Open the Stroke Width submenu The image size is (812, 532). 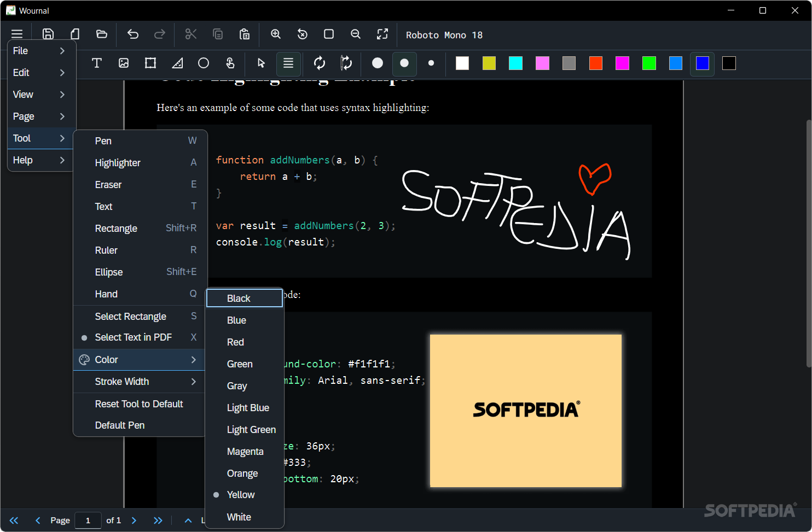[139, 382]
